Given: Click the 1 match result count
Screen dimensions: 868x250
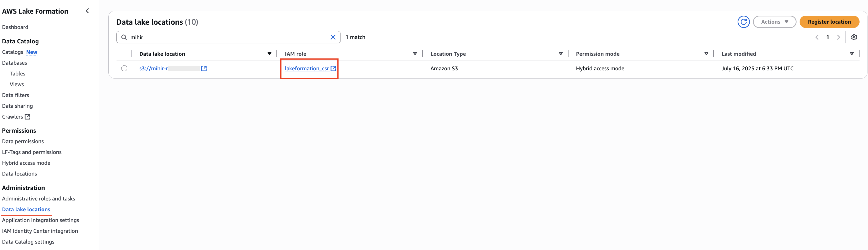Looking at the screenshot, I should 355,37.
